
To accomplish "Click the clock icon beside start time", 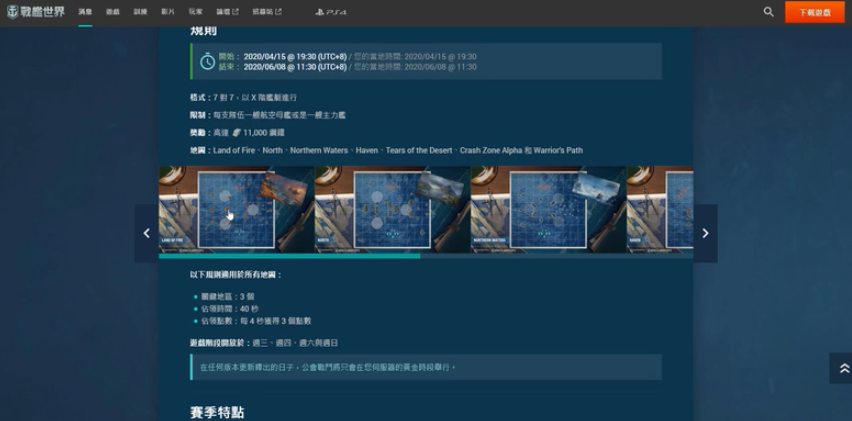I will click(208, 61).
